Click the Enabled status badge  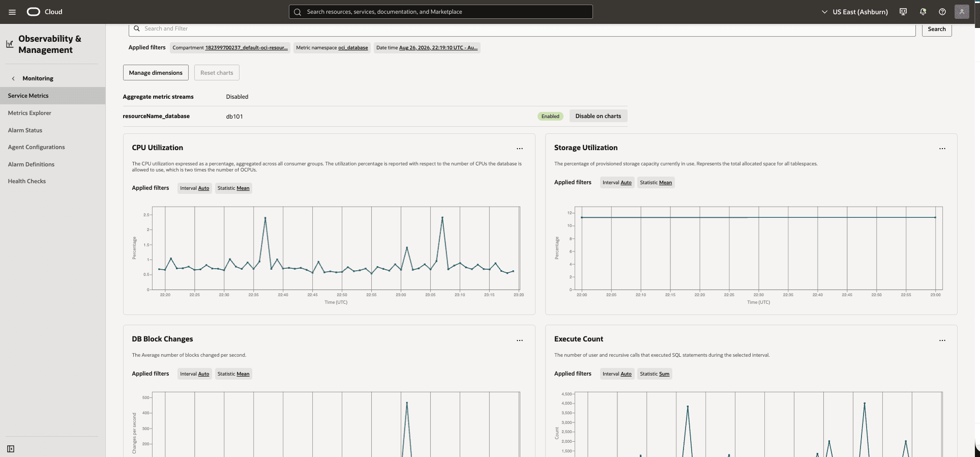550,117
